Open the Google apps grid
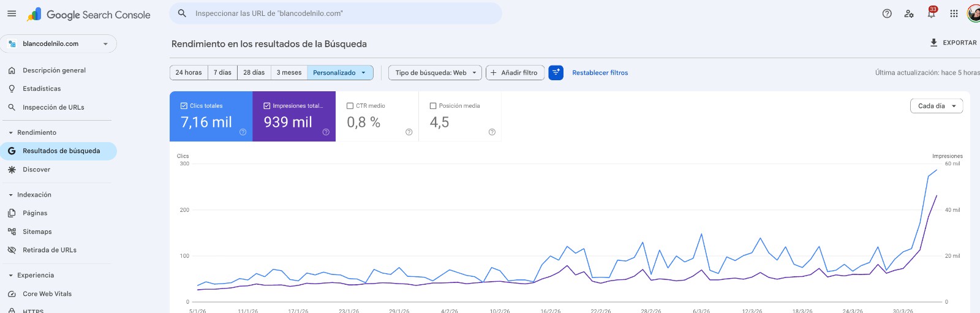This screenshot has width=980, height=313. pyautogui.click(x=954, y=13)
